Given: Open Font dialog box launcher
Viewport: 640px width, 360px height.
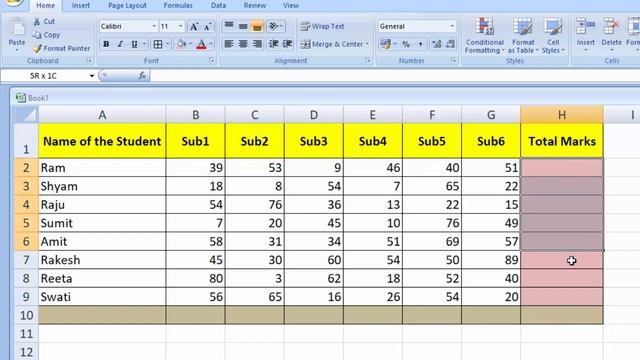Looking at the screenshot, I should tap(211, 60).
